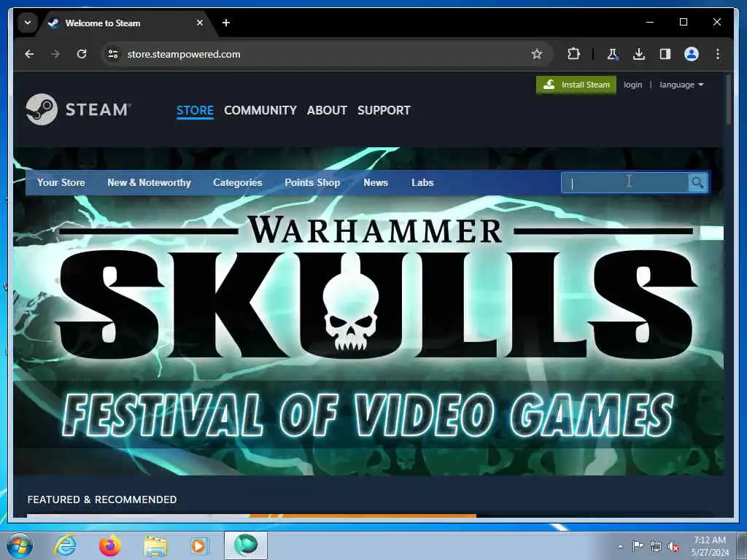Click the FEATURED & RECOMMENDED heading
The height and width of the screenshot is (560, 747).
tap(102, 499)
